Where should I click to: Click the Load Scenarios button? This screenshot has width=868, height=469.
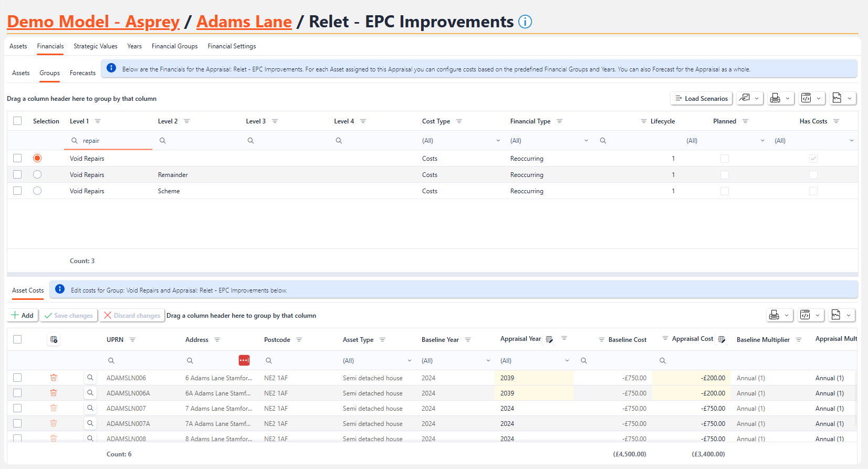coord(701,98)
